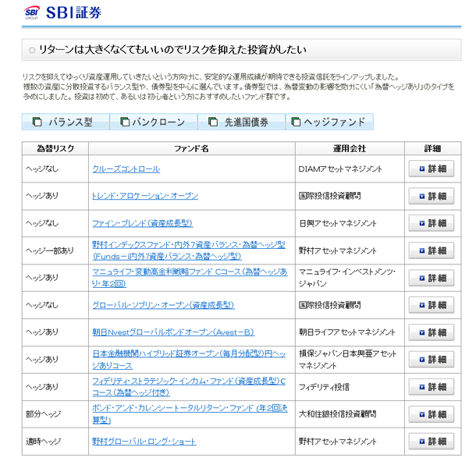
Task: Click the 為替リスク column header
Action: (x=55, y=148)
